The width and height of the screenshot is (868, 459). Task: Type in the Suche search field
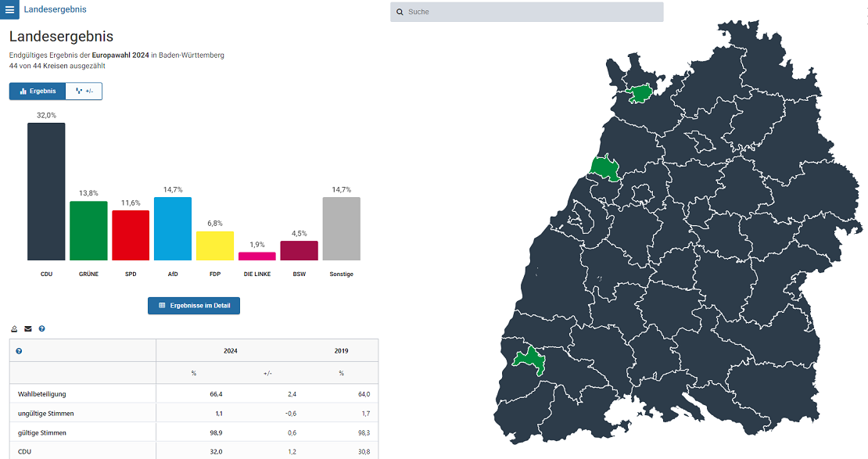pos(532,13)
